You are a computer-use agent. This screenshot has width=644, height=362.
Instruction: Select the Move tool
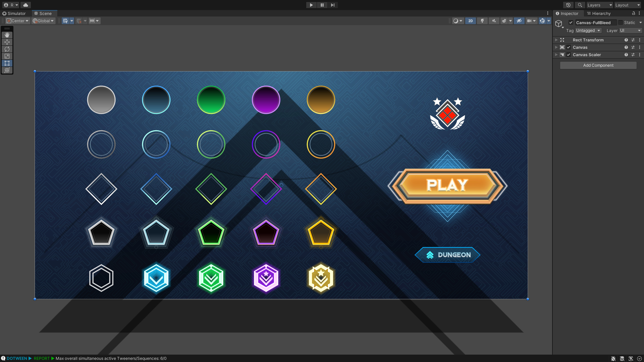pos(7,42)
